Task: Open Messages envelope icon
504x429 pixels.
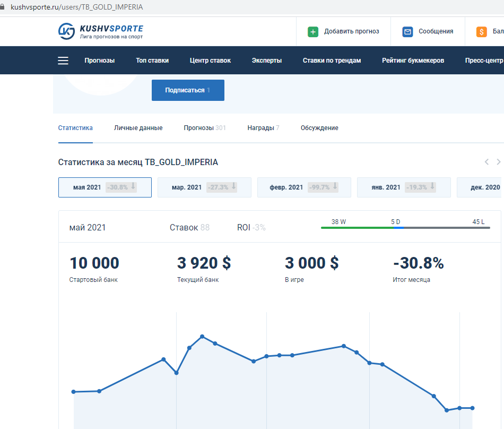Action: [407, 32]
